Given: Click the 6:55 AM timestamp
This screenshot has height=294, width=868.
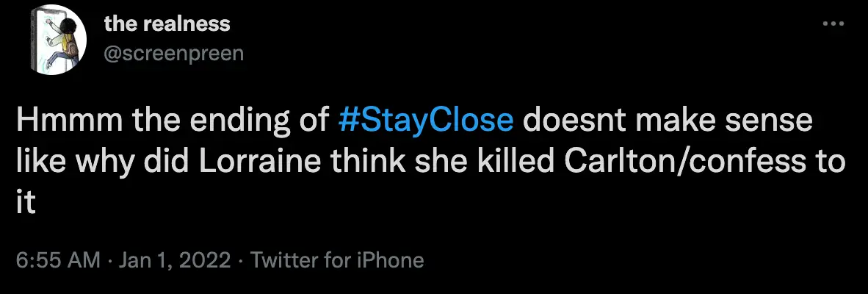Looking at the screenshot, I should 55,260.
